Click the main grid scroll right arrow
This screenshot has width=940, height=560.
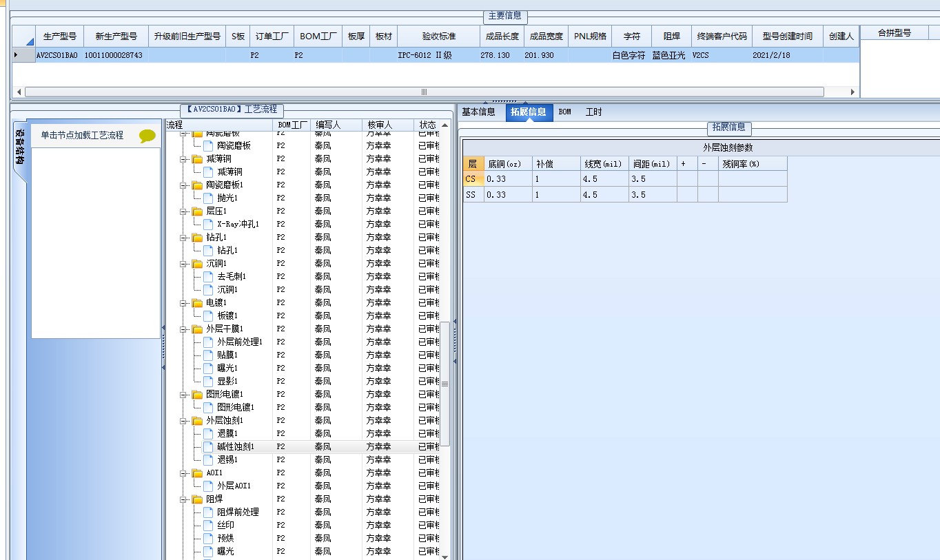(852, 92)
